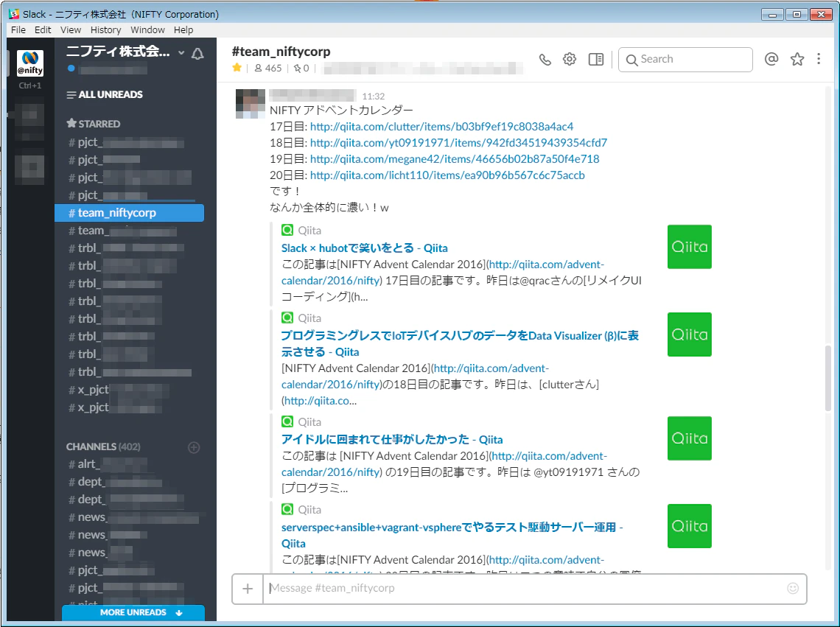Image resolution: width=840 pixels, height=627 pixels.
Task: Click Qiita thumbnail beside serverspec article
Action: coord(690,526)
